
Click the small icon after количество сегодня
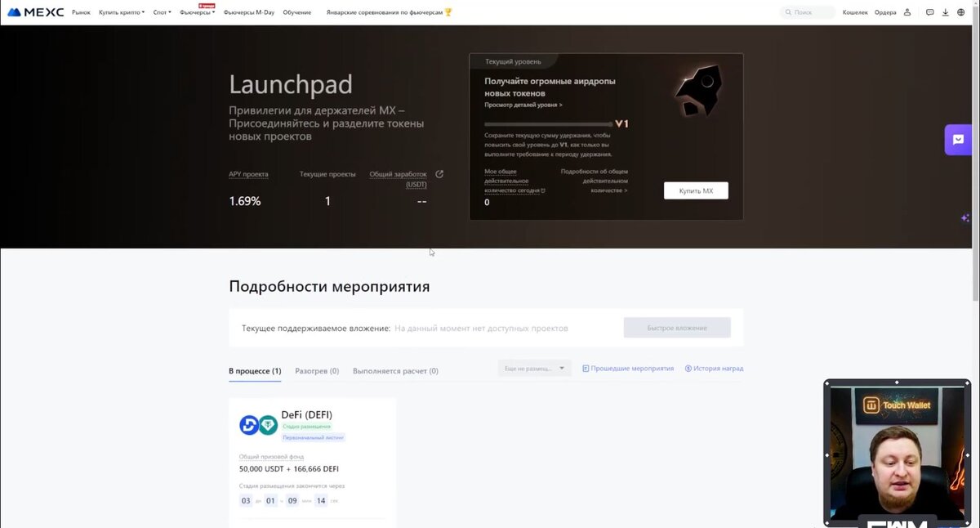(543, 190)
